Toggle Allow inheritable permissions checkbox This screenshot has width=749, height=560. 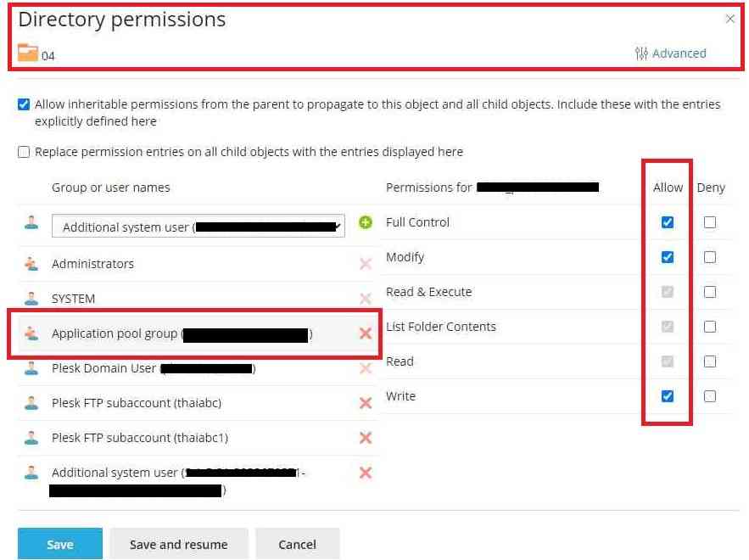24,105
